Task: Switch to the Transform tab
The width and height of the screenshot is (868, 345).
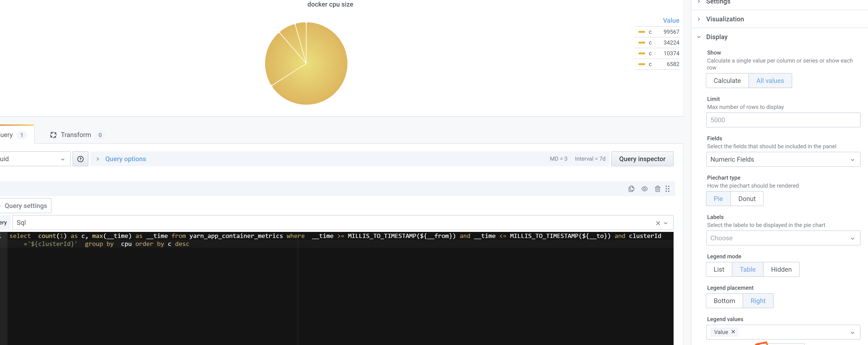Action: [76, 135]
